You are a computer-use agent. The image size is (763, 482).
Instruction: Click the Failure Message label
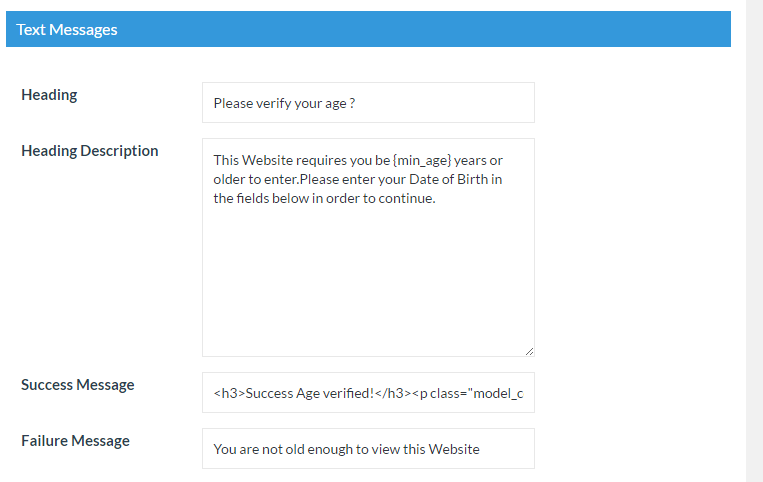click(75, 441)
